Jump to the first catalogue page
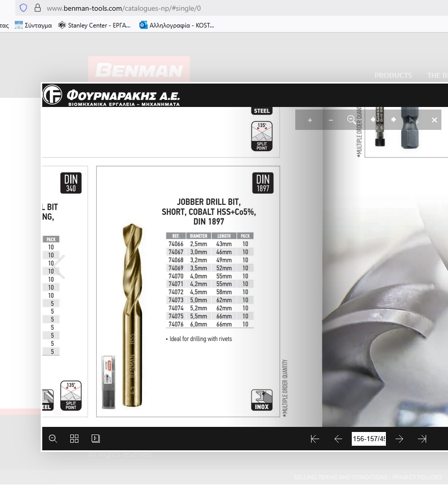This screenshot has height=487, width=448. click(315, 439)
